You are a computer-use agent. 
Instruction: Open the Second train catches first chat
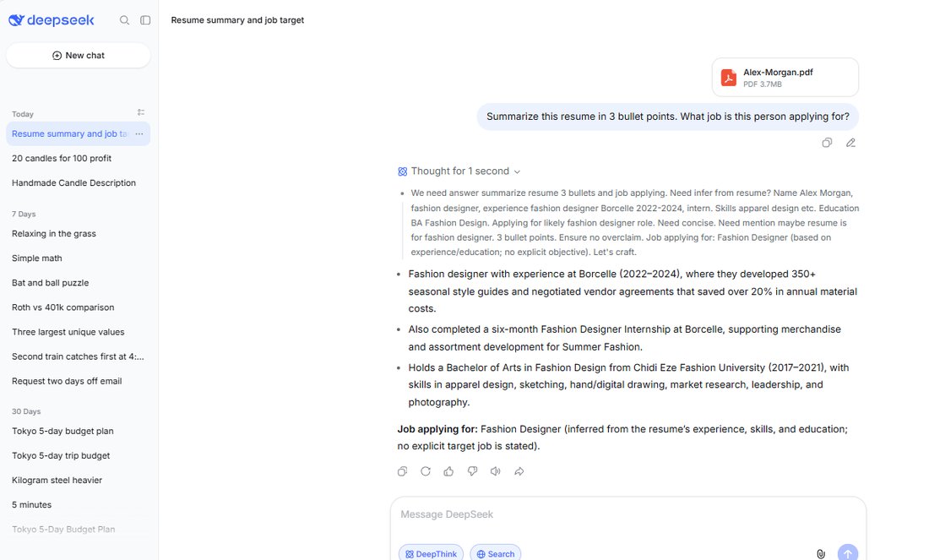(x=79, y=356)
